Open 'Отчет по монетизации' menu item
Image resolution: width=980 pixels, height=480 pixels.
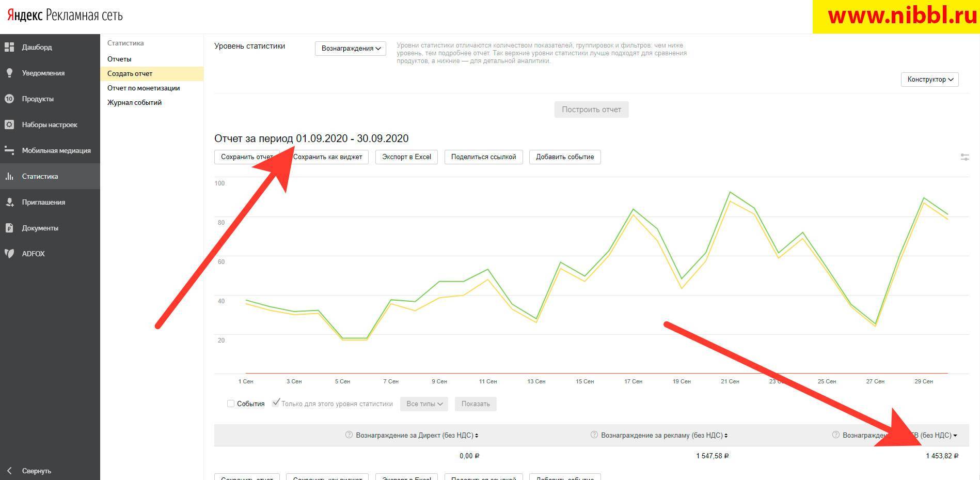pos(144,88)
